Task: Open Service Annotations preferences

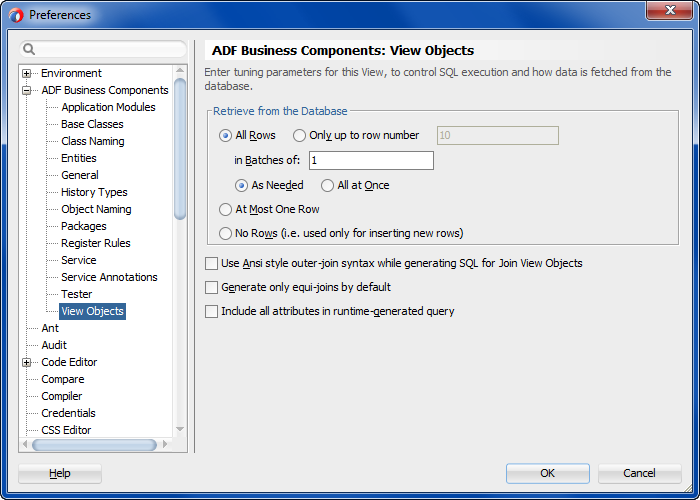Action: [109, 277]
